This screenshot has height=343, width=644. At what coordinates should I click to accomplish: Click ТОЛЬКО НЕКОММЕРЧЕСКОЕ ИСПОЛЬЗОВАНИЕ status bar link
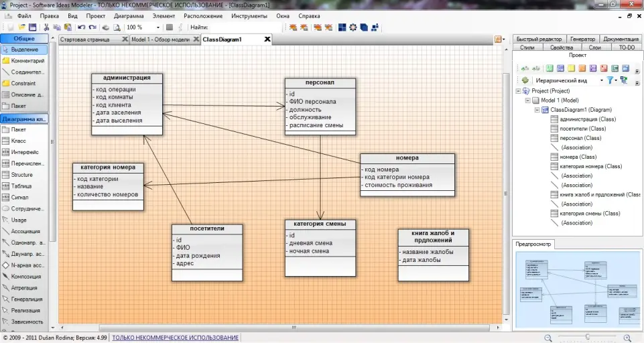click(175, 338)
